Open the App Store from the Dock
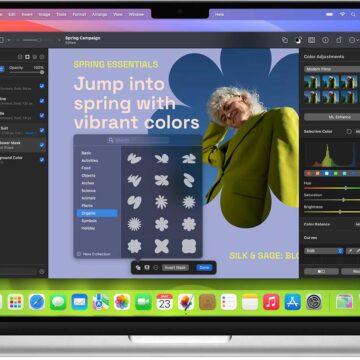The height and width of the screenshot is (360, 360). (x=293, y=302)
